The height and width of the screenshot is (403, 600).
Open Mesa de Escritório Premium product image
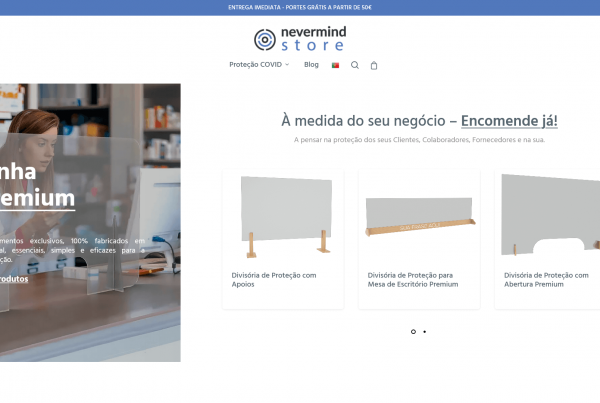tap(419, 217)
